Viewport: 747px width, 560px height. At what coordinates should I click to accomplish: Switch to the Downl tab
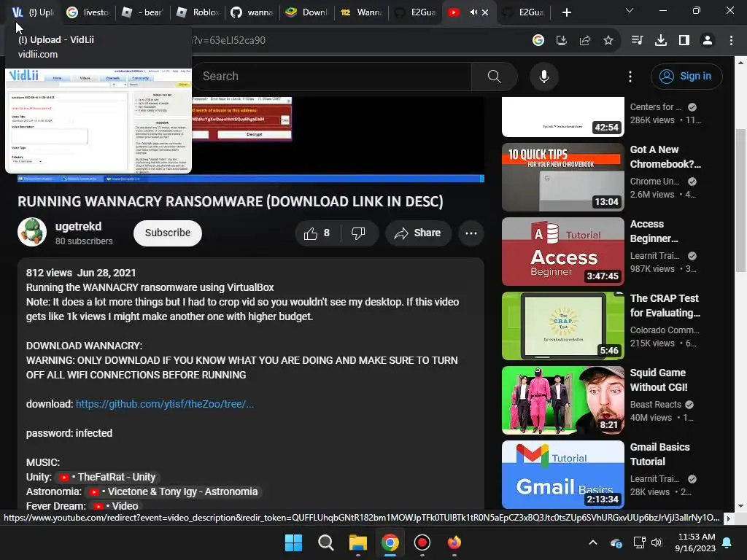[306, 12]
